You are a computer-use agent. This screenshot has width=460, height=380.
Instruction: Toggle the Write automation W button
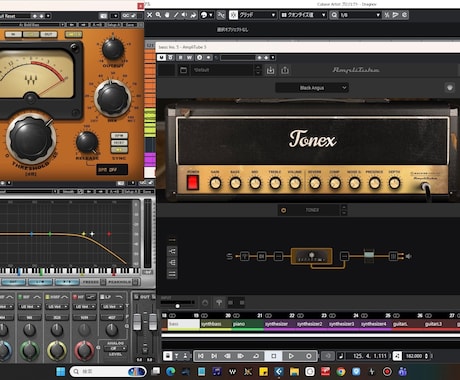pyautogui.click(x=189, y=58)
